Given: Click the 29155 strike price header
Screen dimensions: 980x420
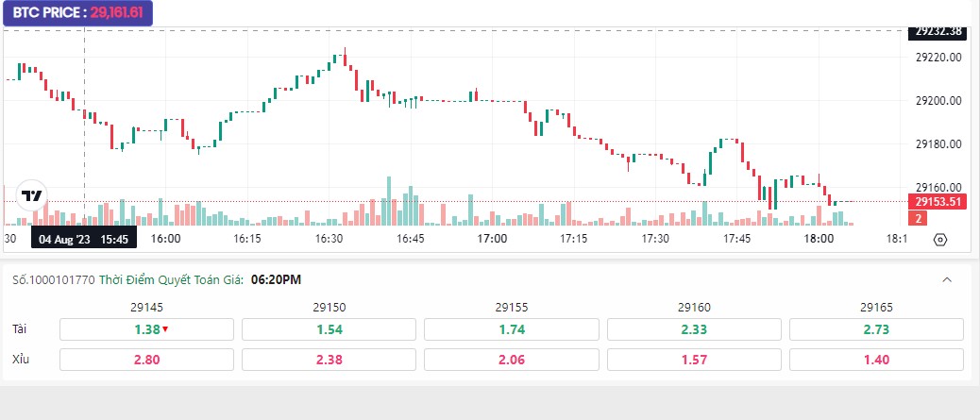Looking at the screenshot, I should [x=512, y=307].
